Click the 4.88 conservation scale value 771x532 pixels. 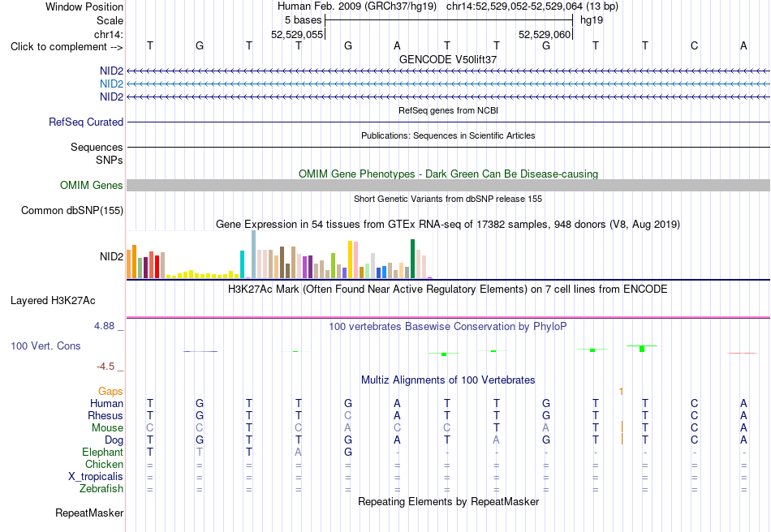point(104,326)
